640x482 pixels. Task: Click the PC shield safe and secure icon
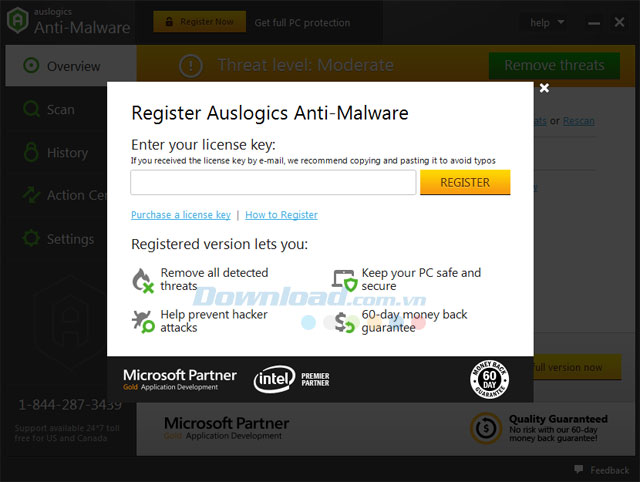click(x=344, y=280)
